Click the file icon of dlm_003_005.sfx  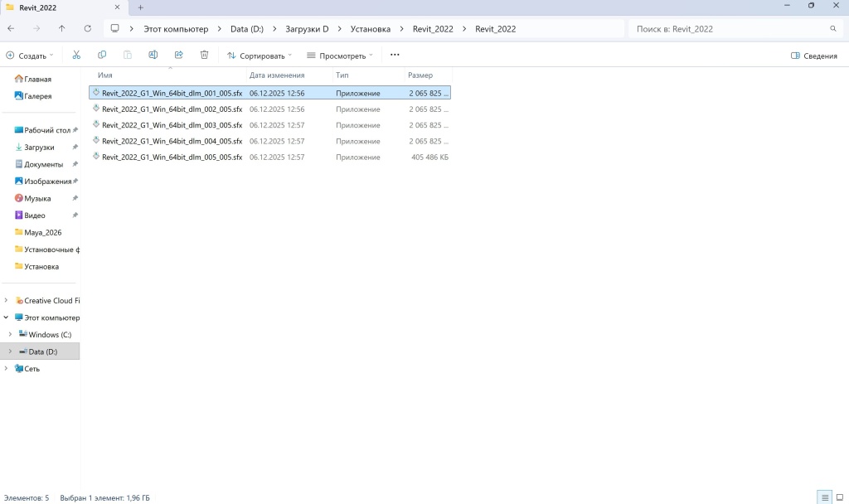coord(96,124)
